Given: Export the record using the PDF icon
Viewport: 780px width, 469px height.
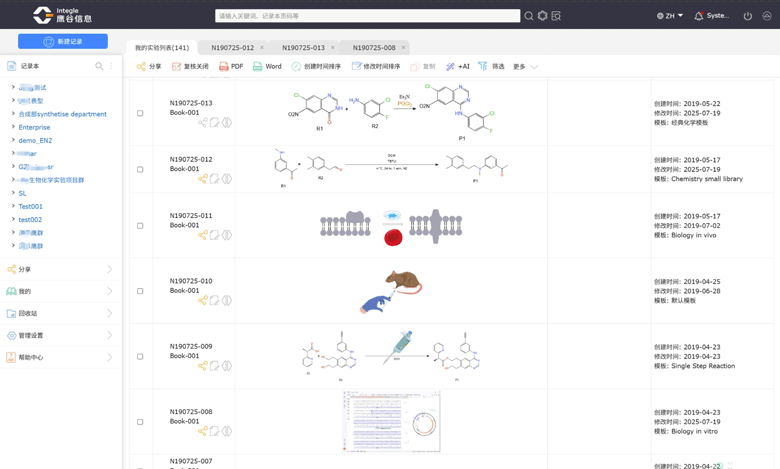Looking at the screenshot, I should [225, 67].
